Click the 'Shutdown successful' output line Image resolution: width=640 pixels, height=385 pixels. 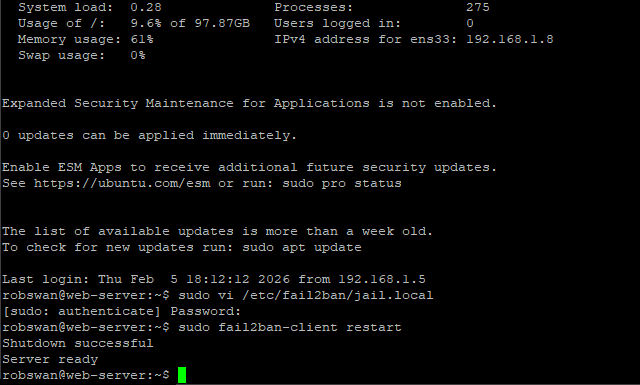tap(78, 343)
